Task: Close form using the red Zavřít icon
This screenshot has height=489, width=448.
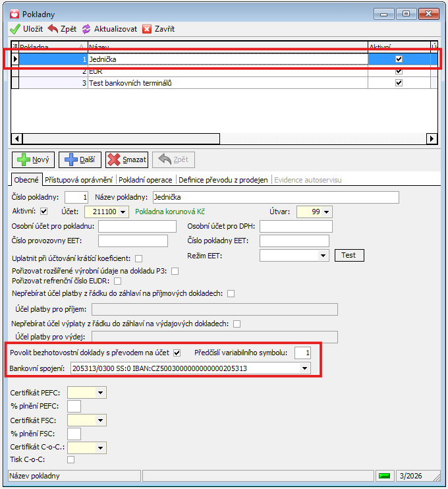Action: 147,29
